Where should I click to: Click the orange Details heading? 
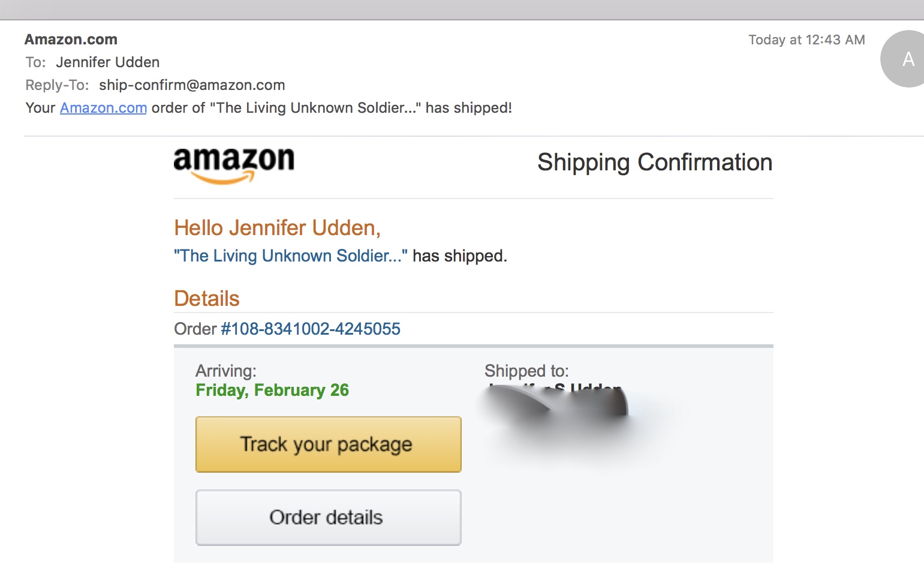coord(206,299)
